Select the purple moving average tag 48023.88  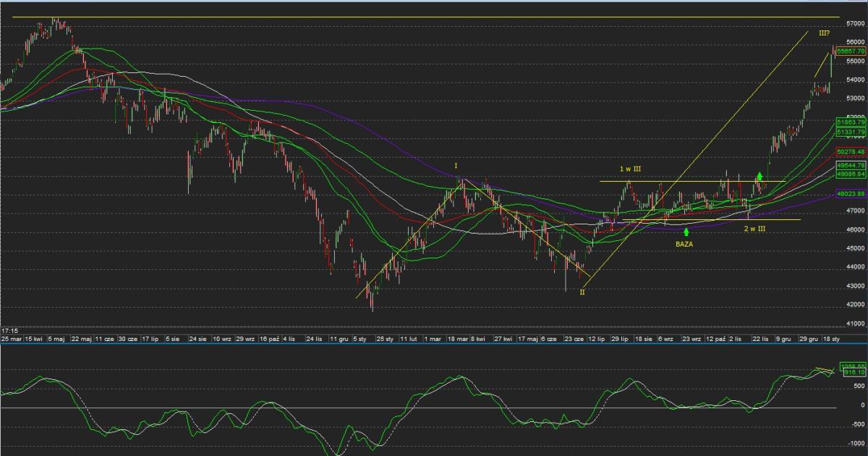pyautogui.click(x=851, y=194)
